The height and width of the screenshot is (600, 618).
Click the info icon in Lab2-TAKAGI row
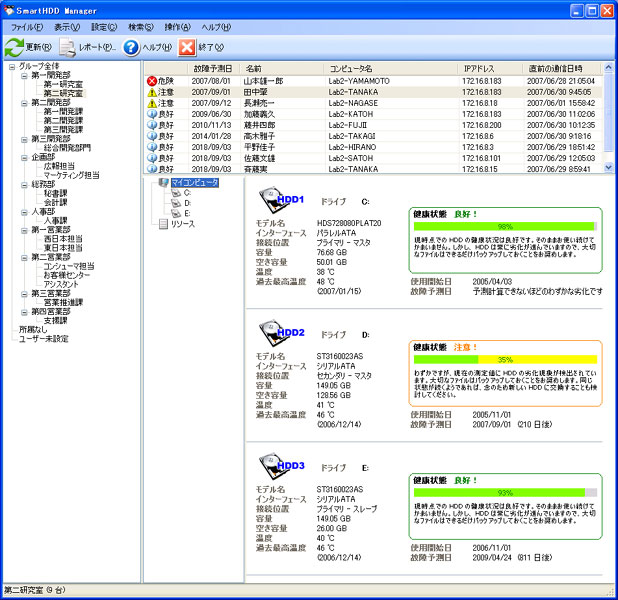tap(152, 136)
